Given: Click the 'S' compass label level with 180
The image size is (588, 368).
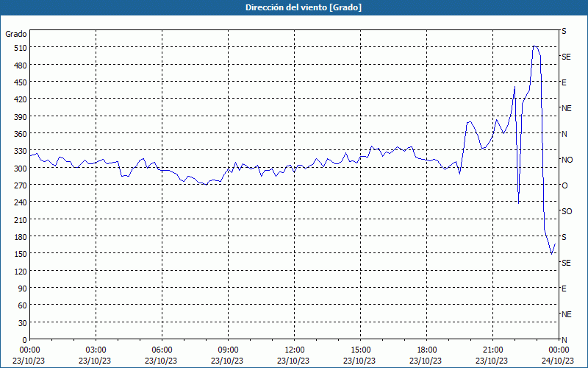Looking at the screenshot, I should [x=564, y=237].
